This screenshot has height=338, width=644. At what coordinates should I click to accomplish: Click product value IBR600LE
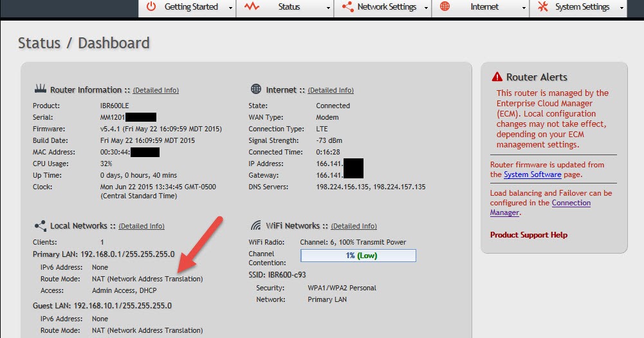click(x=115, y=106)
